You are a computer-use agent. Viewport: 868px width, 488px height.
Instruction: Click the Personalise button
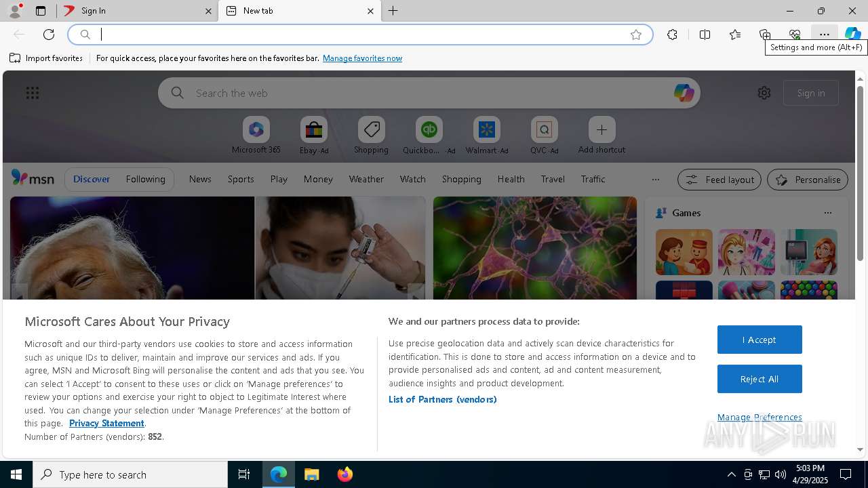(x=808, y=180)
